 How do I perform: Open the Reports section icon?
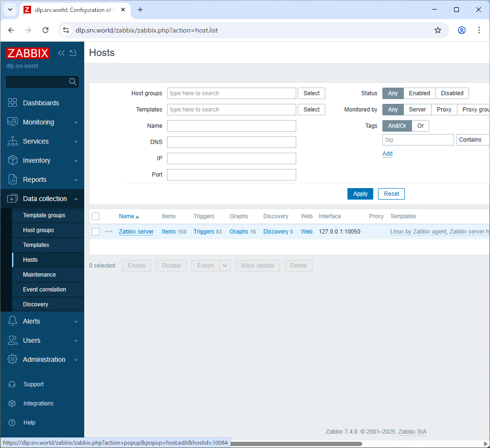click(11, 179)
